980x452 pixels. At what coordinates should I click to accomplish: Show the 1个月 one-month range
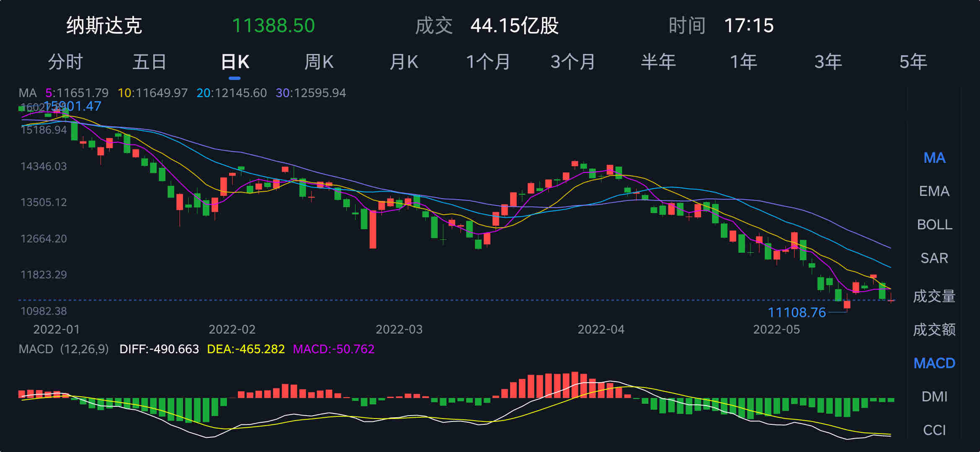click(x=488, y=62)
